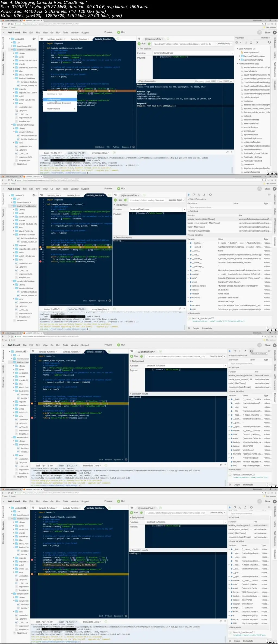The image size is (278, 644).
Task: Open the Tools menu in first frame
Action: (65, 32)
